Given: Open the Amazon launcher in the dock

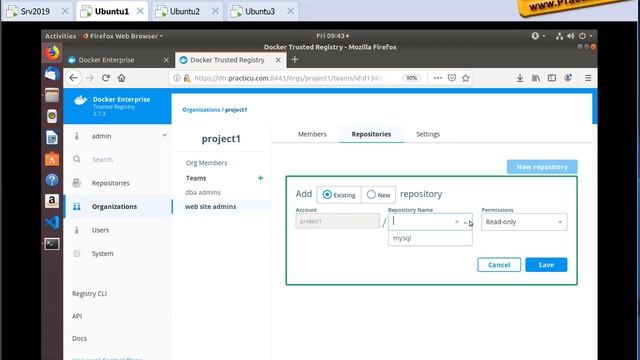Looking at the screenshot, I should tap(52, 201).
